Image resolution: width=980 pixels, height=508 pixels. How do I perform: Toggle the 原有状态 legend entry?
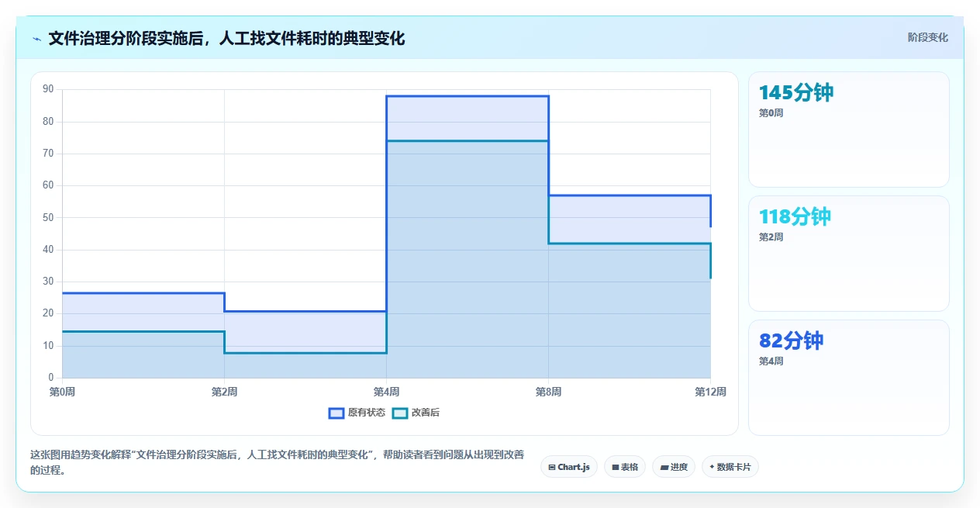tap(357, 413)
